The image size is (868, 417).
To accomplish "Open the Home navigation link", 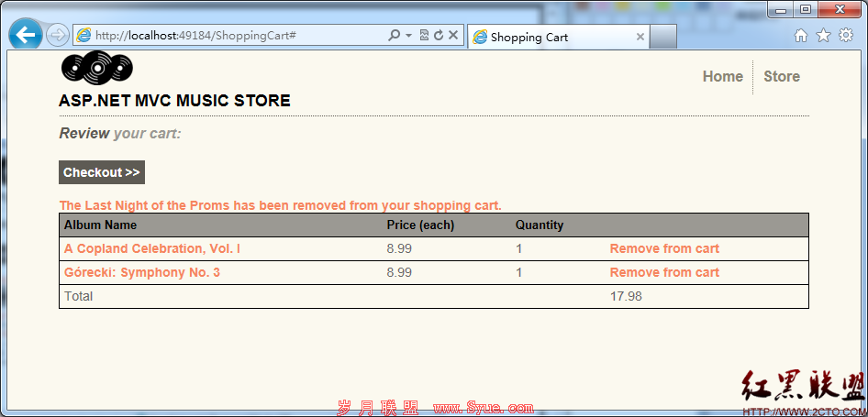I will point(722,76).
